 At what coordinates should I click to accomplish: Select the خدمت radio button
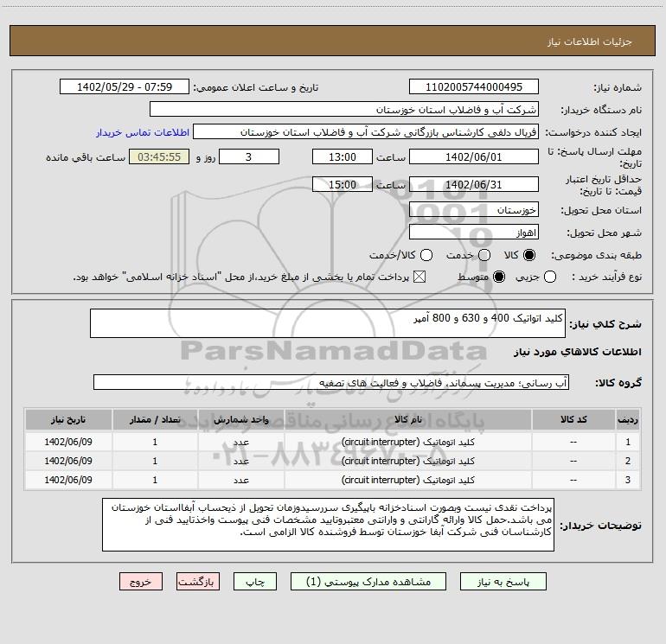point(484,255)
